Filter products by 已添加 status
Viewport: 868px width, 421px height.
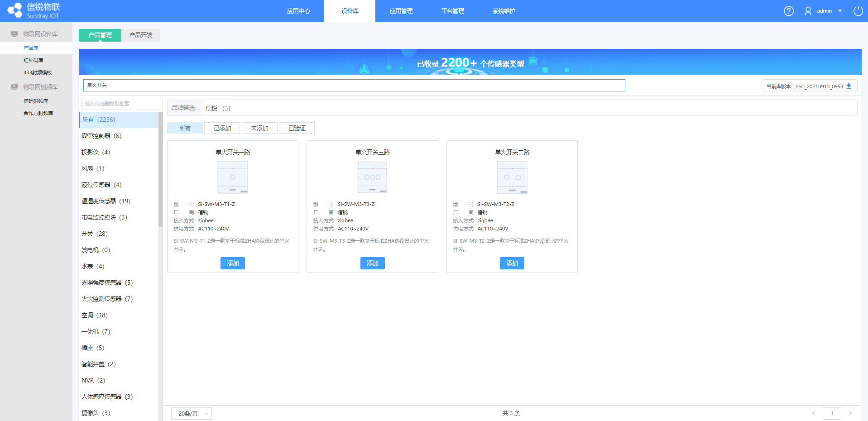[222, 128]
